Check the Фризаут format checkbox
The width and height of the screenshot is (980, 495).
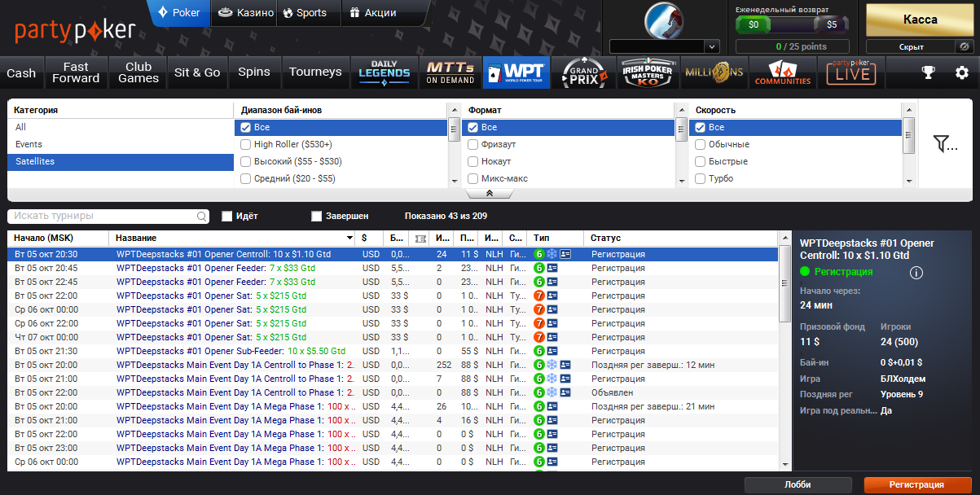tap(472, 145)
